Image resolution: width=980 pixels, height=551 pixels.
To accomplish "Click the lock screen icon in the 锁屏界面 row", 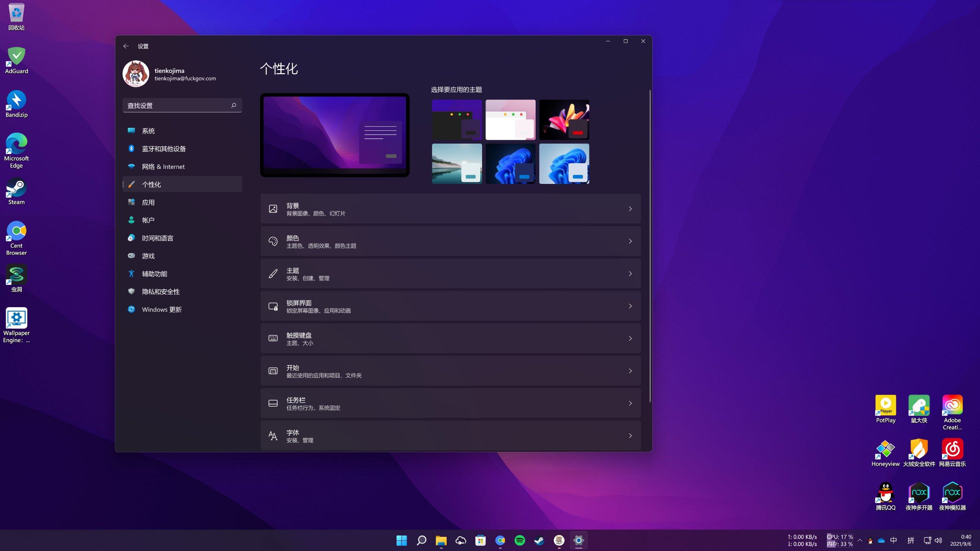I will (x=273, y=306).
